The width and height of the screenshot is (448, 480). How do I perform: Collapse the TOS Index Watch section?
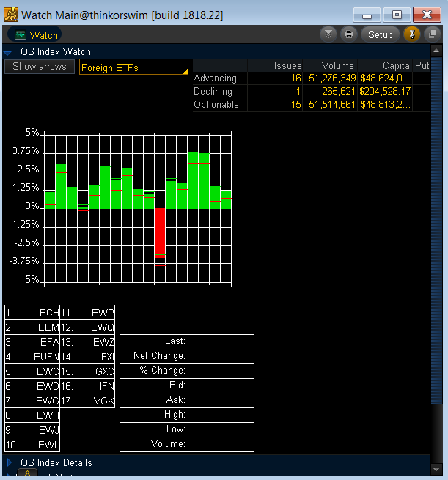tap(7, 52)
